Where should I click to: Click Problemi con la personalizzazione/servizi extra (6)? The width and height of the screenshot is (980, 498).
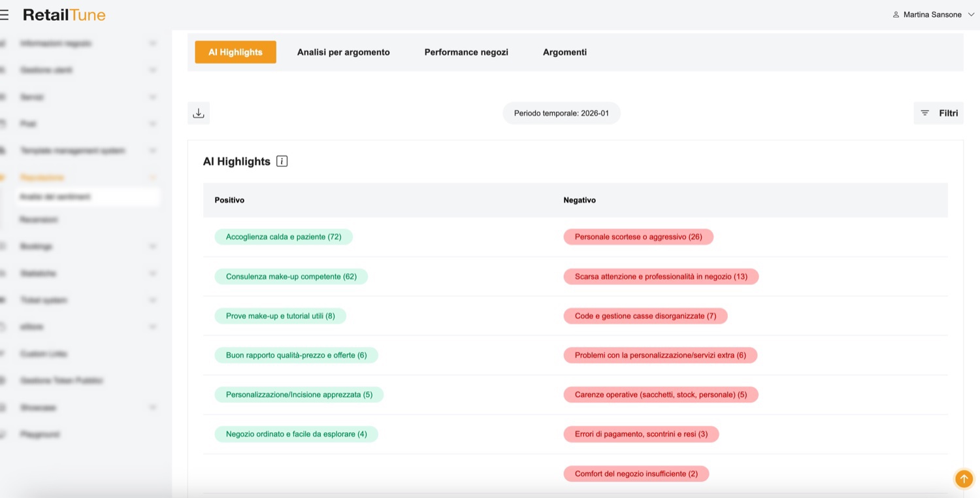tap(661, 355)
